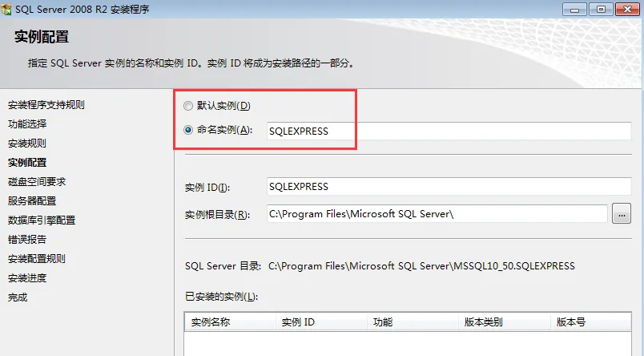Screen dimensions: 644x356
Task: Click the 版本类别 column header
Action: pyautogui.click(x=505, y=322)
